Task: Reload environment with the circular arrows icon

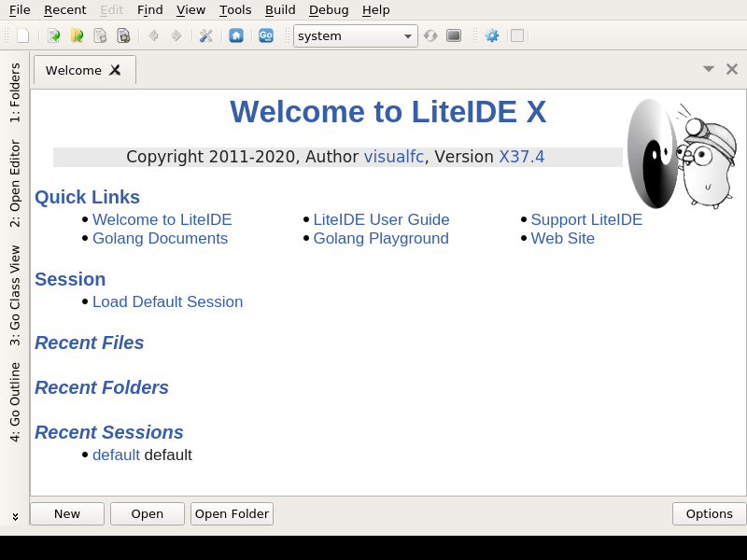Action: [x=430, y=35]
